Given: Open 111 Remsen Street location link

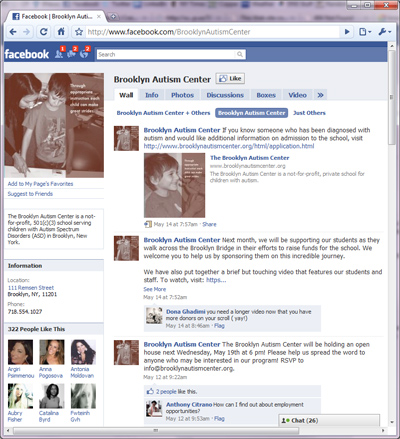Looking at the screenshot, I should click(x=31, y=288).
